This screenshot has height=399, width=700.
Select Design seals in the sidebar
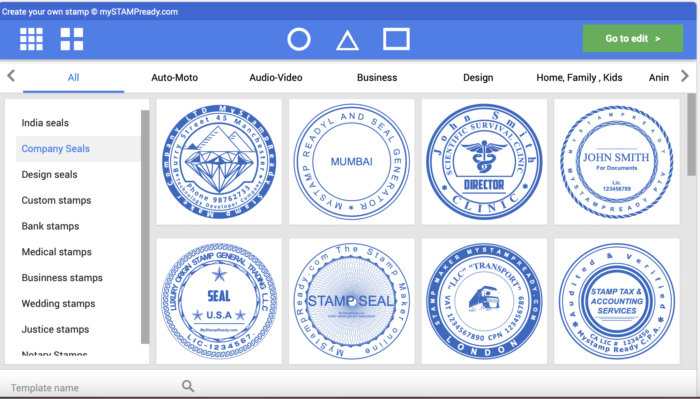pyautogui.click(x=78, y=175)
